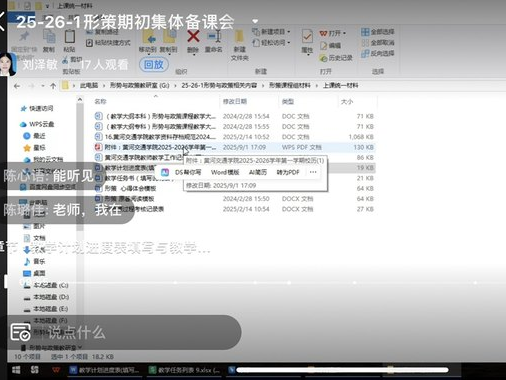The image size is (506, 380).
Task: Click the Paste clipboard icon
Action: [x=69, y=36]
